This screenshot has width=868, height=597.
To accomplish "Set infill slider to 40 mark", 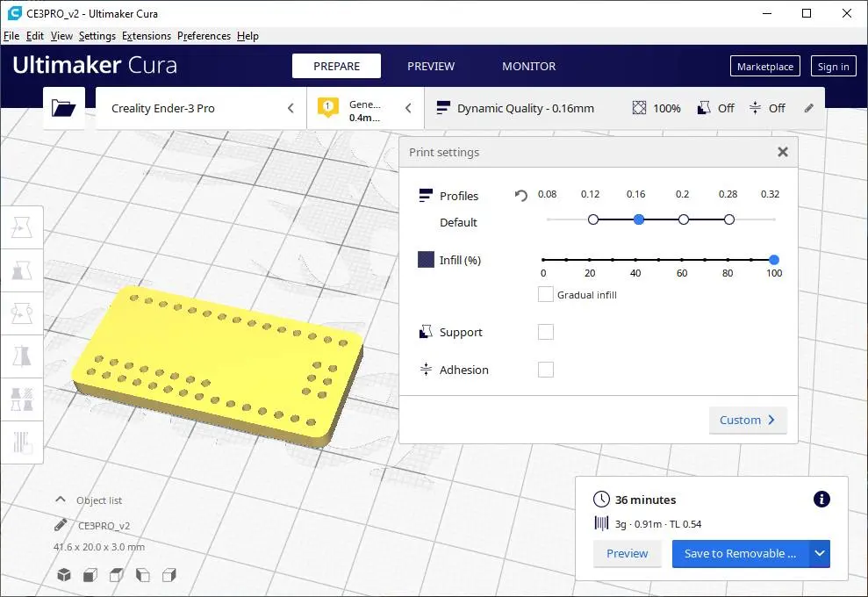I will click(x=635, y=260).
